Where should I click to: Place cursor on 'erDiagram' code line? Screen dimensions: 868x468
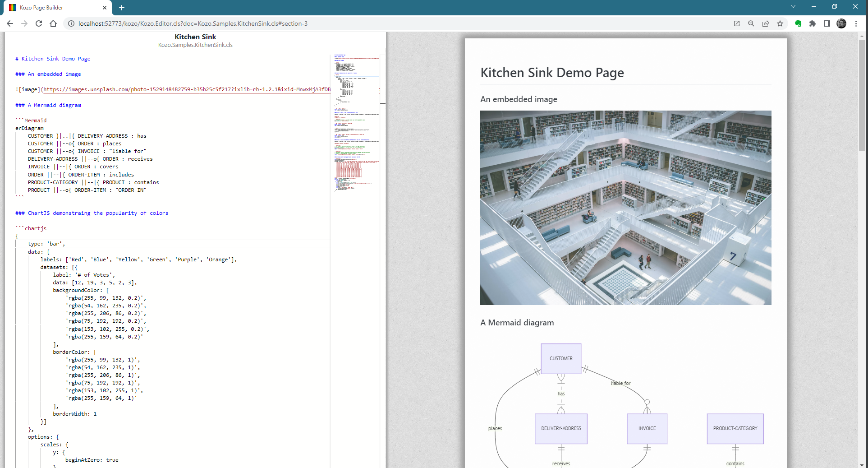pyautogui.click(x=29, y=128)
